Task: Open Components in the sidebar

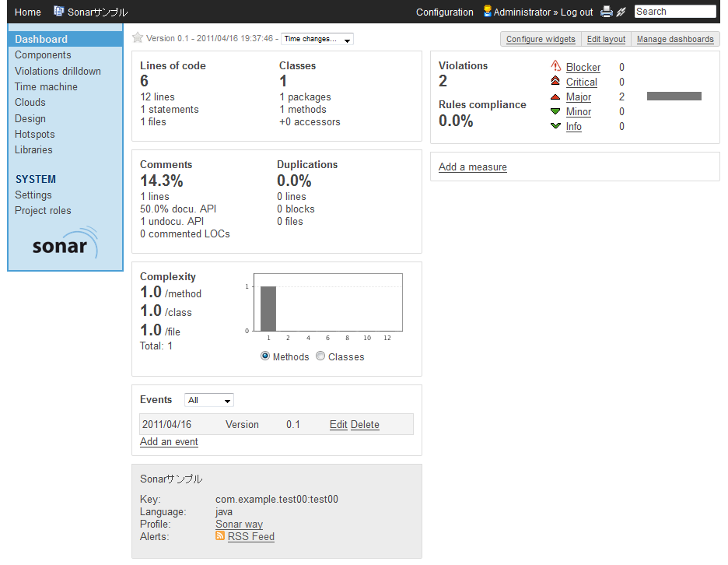Action: [44, 54]
